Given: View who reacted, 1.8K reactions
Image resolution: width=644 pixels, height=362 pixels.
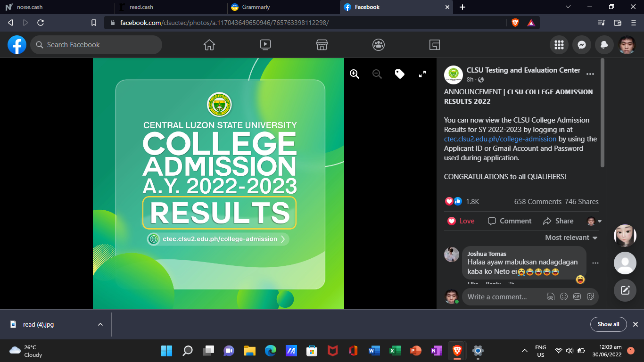Looking at the screenshot, I should point(462,202).
